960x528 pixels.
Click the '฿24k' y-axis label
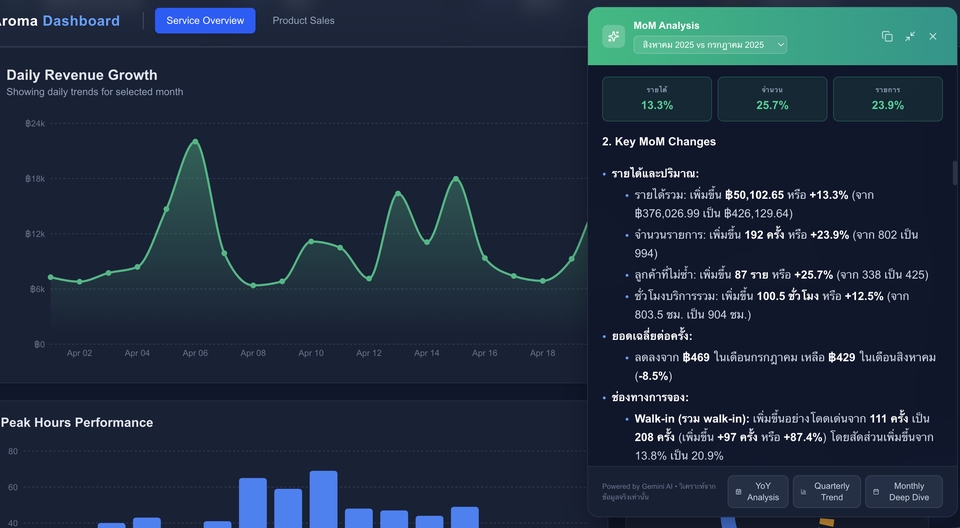(x=35, y=124)
